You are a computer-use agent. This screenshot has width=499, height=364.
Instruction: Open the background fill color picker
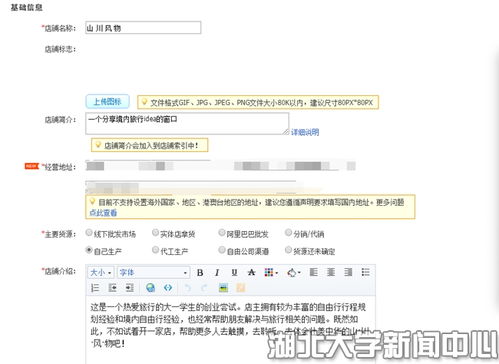click(x=294, y=273)
